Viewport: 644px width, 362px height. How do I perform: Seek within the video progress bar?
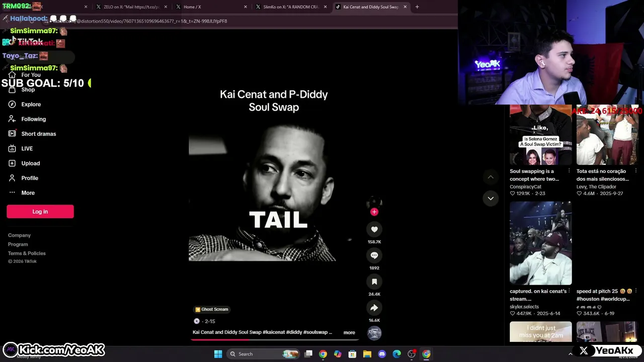274,339
